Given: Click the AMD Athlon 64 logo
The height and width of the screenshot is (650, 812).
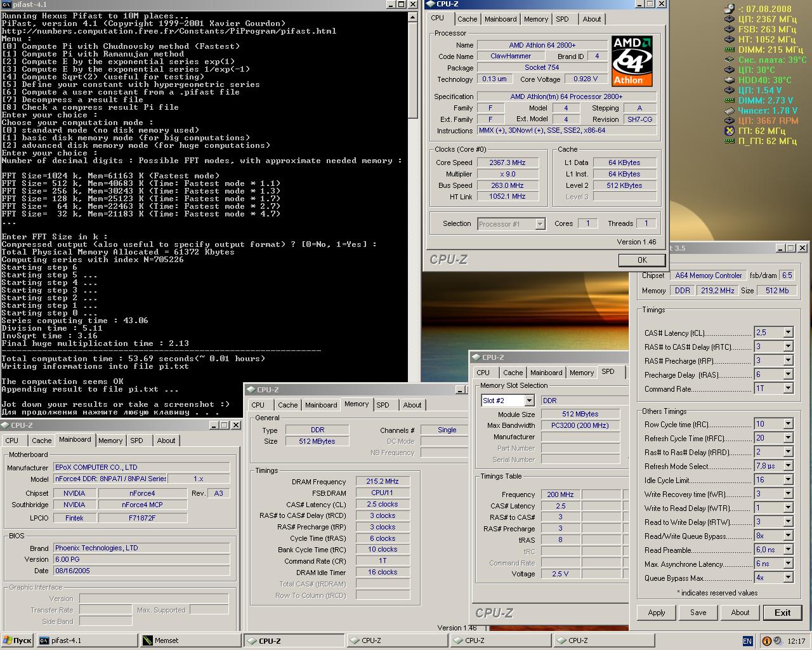Looking at the screenshot, I should (632, 61).
